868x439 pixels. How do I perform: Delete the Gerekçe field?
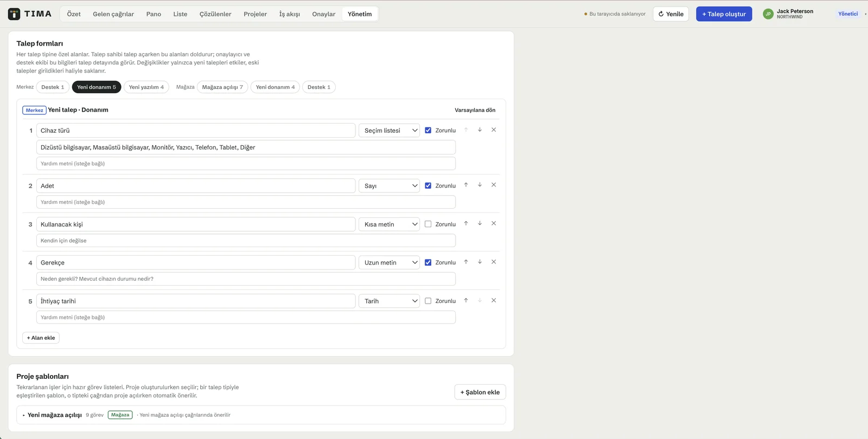(x=494, y=262)
